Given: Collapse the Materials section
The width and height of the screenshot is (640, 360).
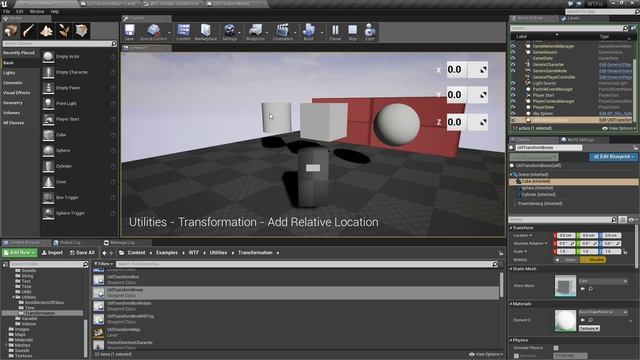Looking at the screenshot, I should click(x=511, y=304).
